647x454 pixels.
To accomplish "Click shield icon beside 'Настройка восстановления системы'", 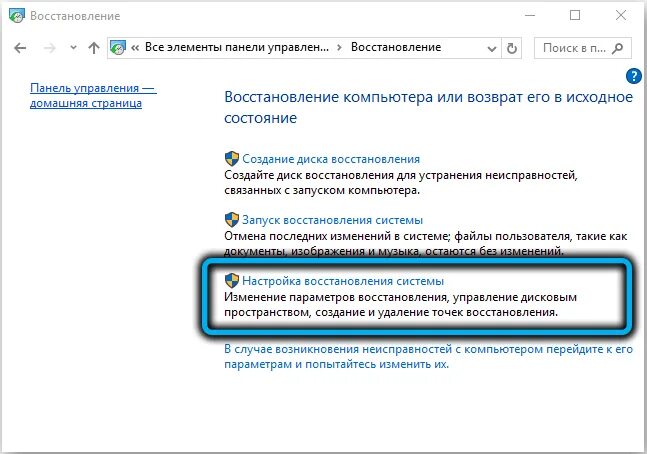I will 232,281.
